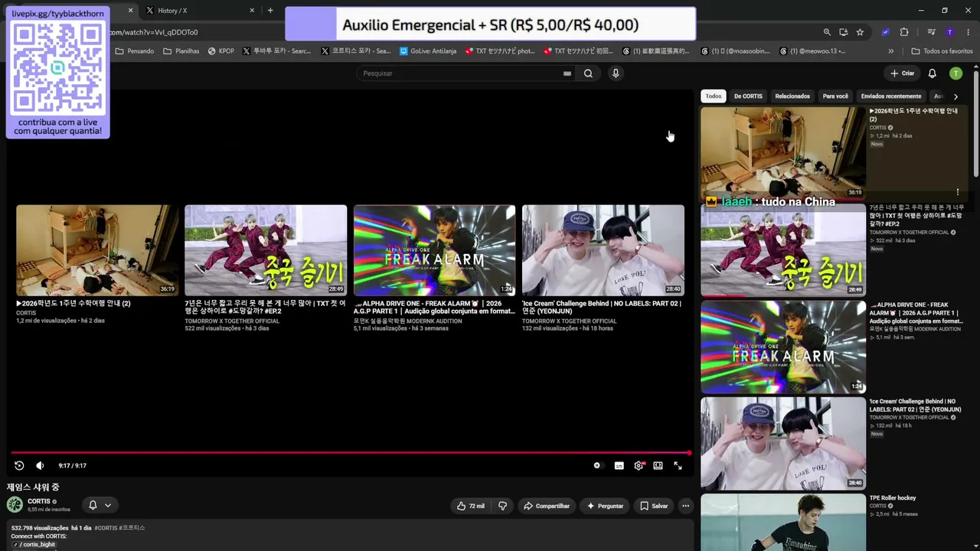The height and width of the screenshot is (551, 980).
Task: Expand channel notification bell dropdown
Action: click(x=100, y=505)
